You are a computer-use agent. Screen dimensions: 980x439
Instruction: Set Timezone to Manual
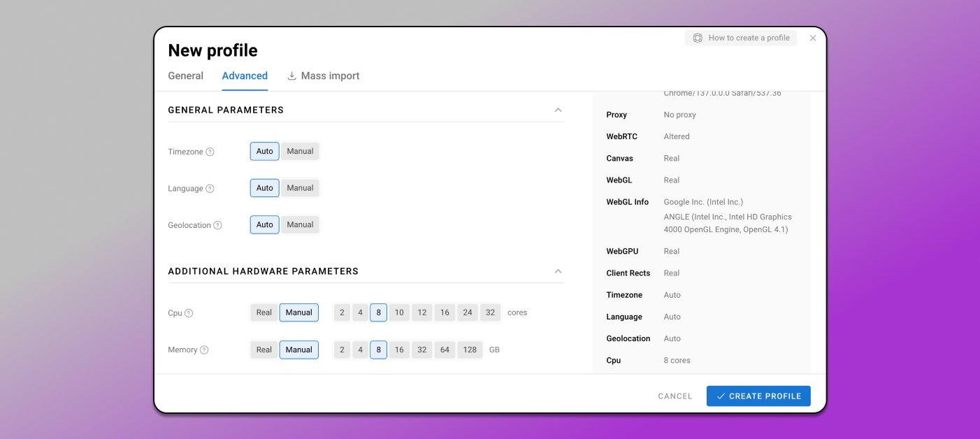pos(300,151)
